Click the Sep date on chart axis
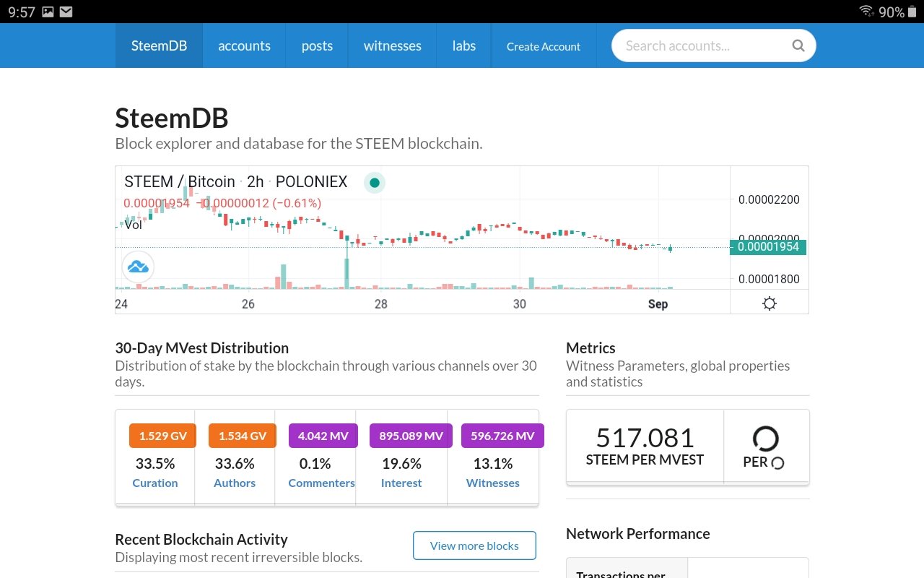The height and width of the screenshot is (578, 924). 658,304
